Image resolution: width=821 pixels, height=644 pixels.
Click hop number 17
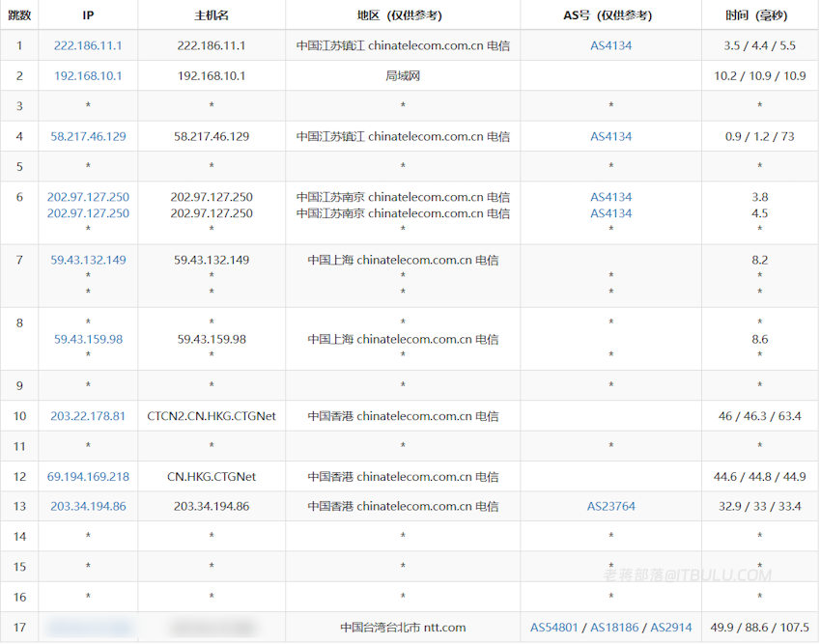[x=19, y=628]
